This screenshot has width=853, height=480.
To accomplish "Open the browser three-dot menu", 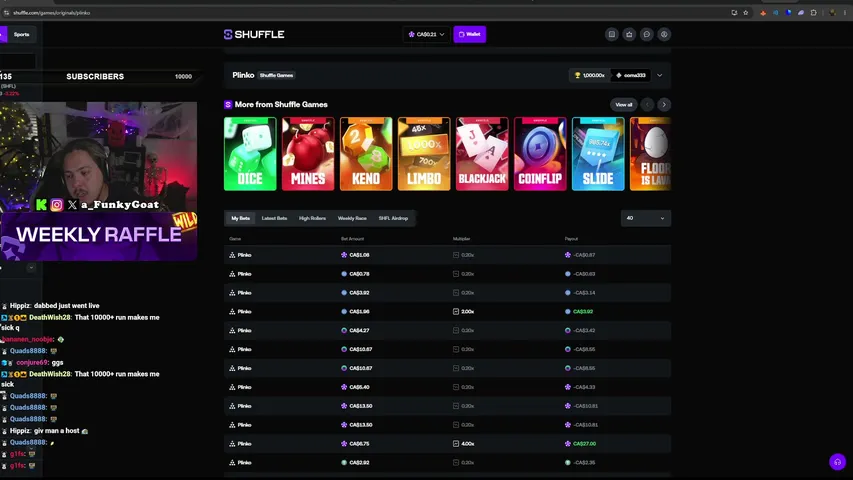I will (845, 13).
